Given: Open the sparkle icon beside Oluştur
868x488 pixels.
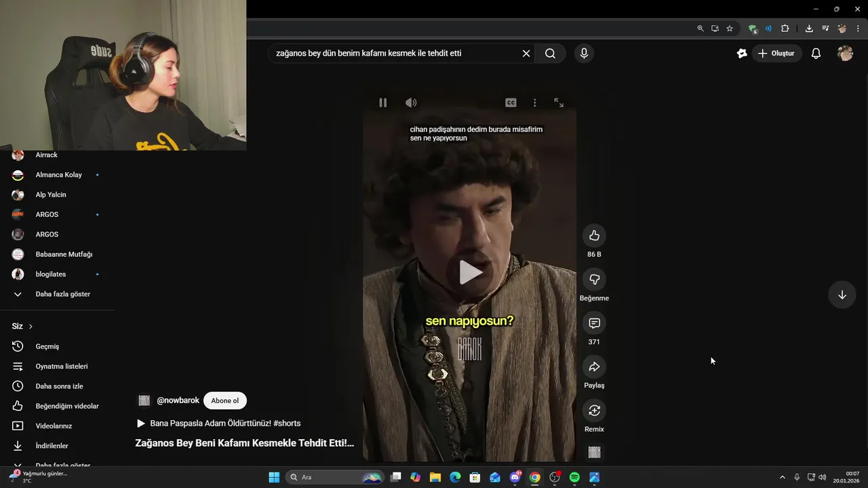Looking at the screenshot, I should (742, 54).
